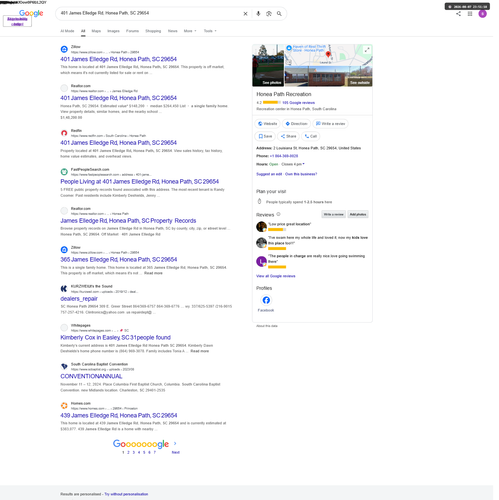This screenshot has width=499, height=500.
Task: Open People Living at 401 James Elledge Rd
Action: 139,182
